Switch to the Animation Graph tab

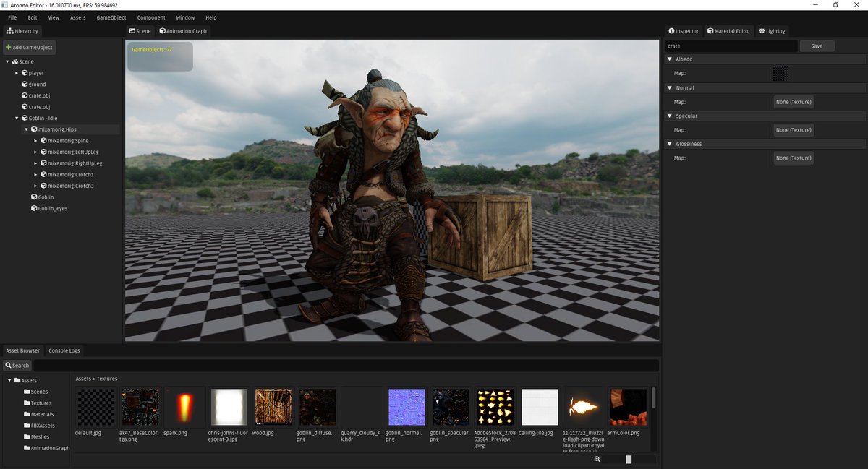183,31
